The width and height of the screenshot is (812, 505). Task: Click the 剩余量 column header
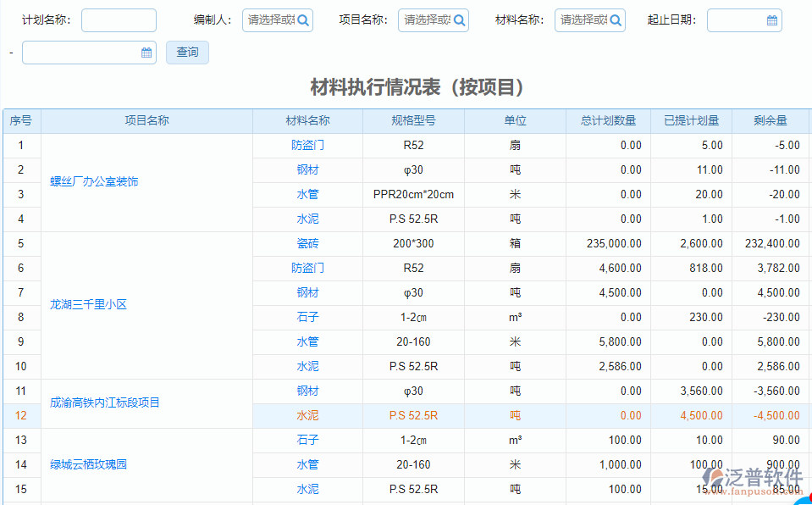click(x=769, y=120)
